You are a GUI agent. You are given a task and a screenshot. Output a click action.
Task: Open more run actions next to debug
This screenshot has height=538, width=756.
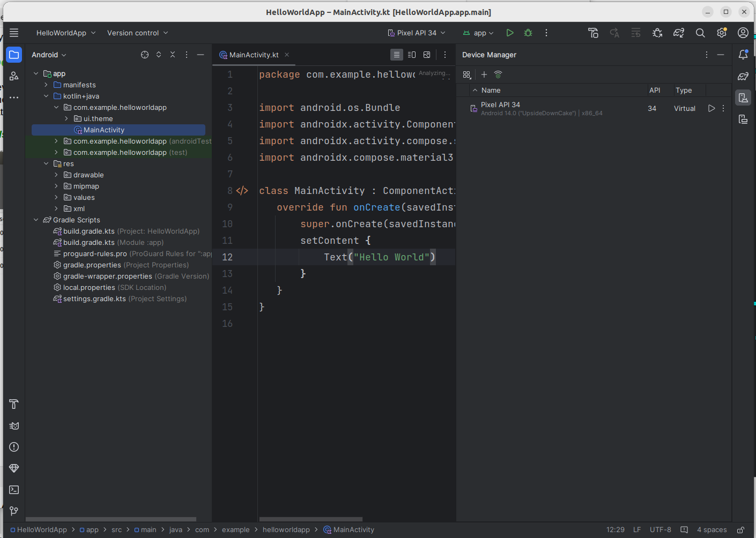pos(546,33)
